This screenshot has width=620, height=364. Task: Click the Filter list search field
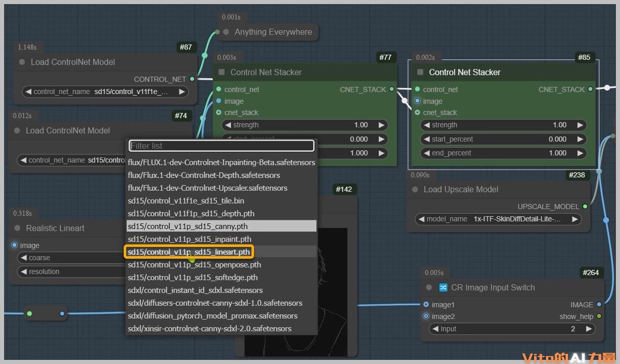[x=221, y=146]
